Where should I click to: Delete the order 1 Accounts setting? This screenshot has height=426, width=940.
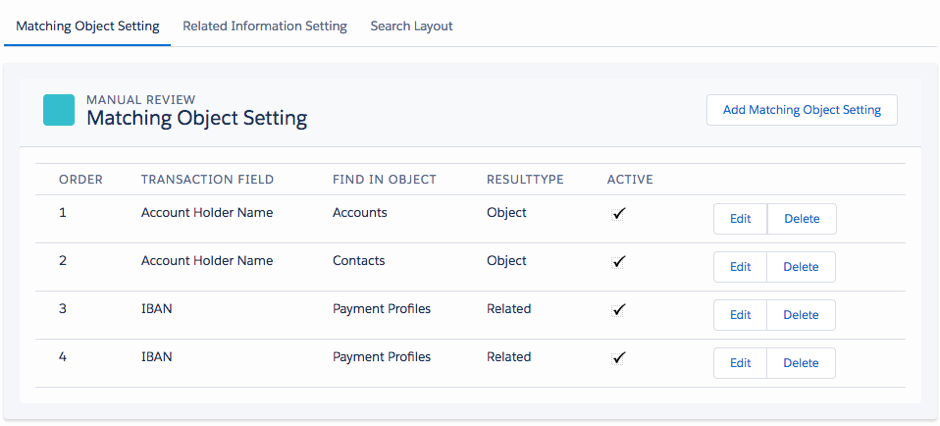click(x=801, y=219)
